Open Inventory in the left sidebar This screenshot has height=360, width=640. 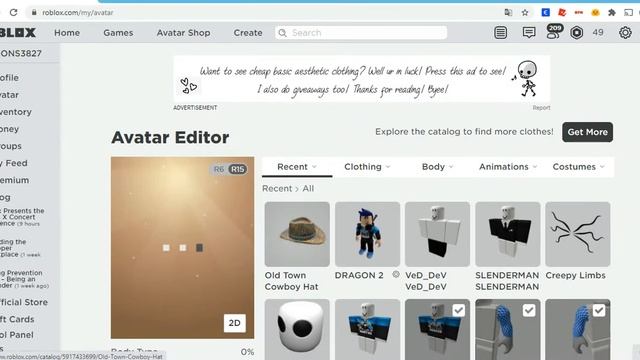[x=16, y=112]
